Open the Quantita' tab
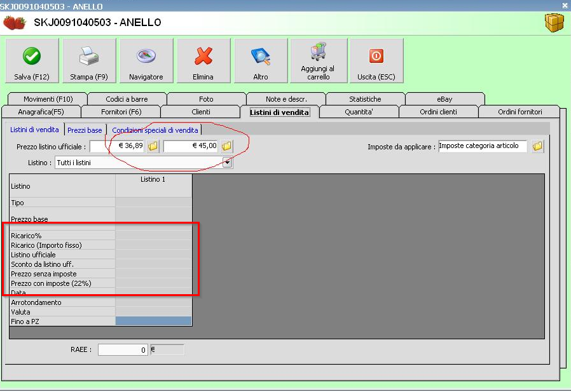The height and width of the screenshot is (392, 571). [359, 112]
